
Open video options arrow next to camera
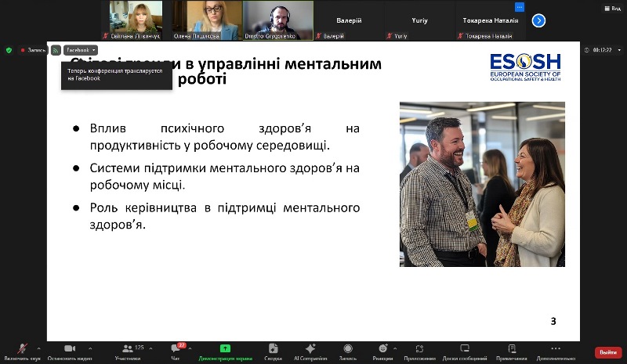(x=90, y=348)
